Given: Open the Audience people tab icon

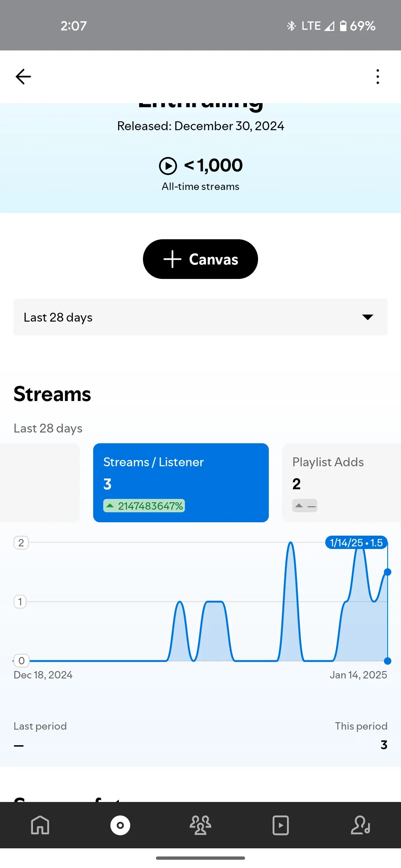Looking at the screenshot, I should pyautogui.click(x=200, y=825).
